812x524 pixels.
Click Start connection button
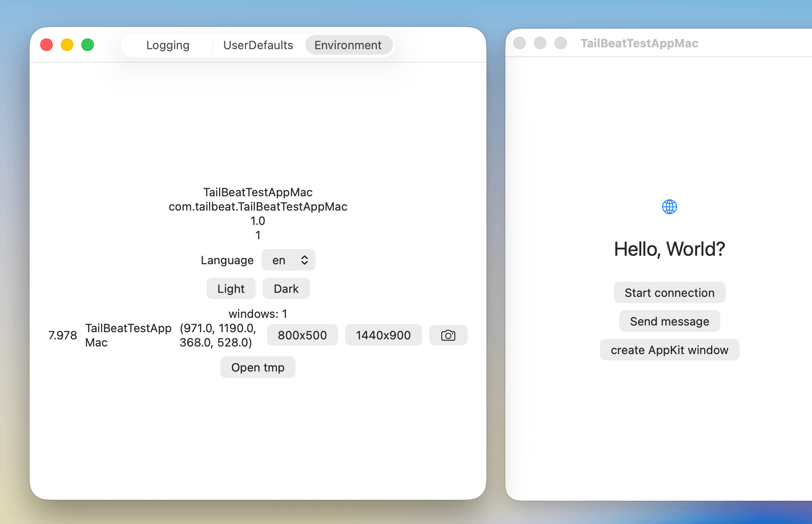coord(669,293)
